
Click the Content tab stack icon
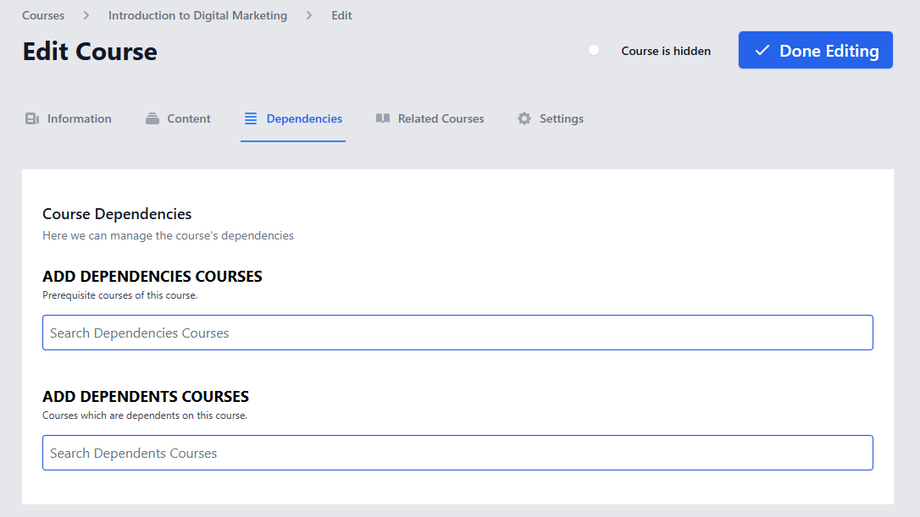pyautogui.click(x=152, y=119)
